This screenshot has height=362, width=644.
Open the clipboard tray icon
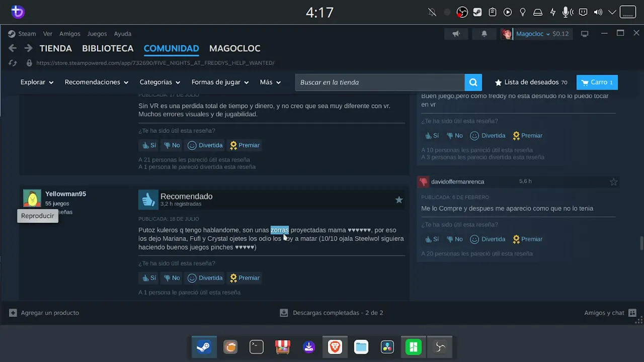point(493,12)
